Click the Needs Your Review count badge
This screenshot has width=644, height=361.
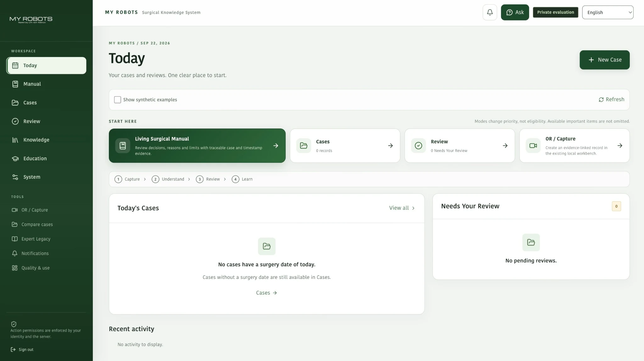pyautogui.click(x=616, y=206)
